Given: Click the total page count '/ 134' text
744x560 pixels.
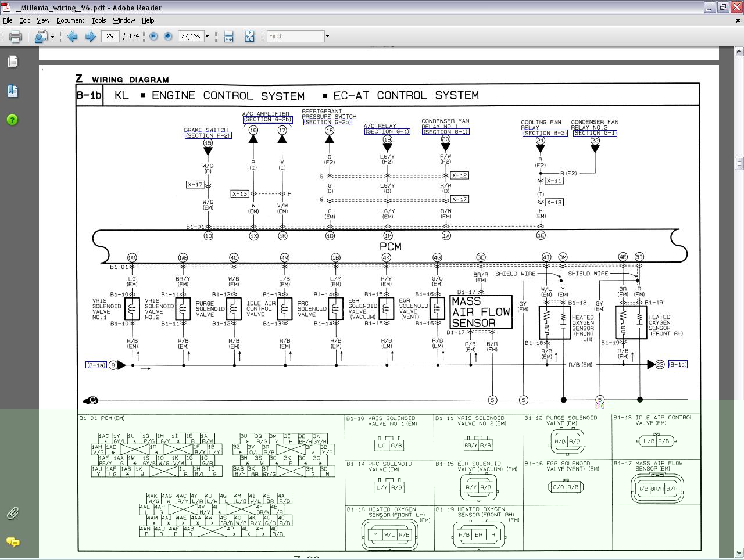Looking at the screenshot, I should point(131,36).
